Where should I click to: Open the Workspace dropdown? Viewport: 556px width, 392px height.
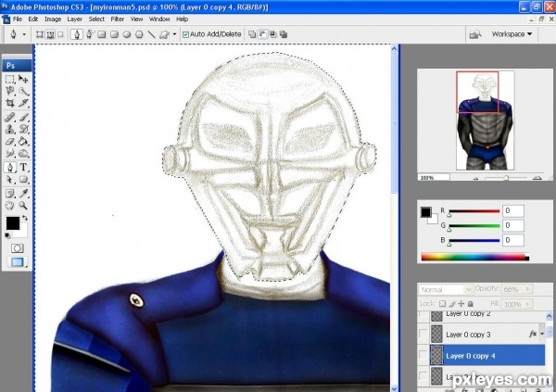click(512, 34)
